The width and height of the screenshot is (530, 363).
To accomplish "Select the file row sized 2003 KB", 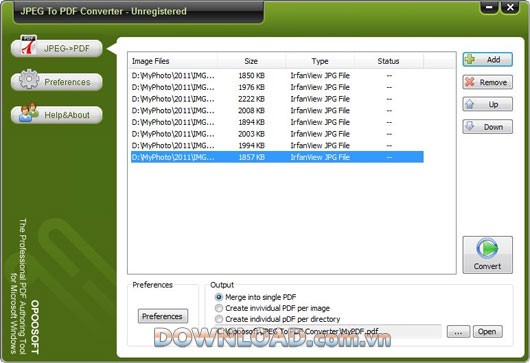I will 277,134.
